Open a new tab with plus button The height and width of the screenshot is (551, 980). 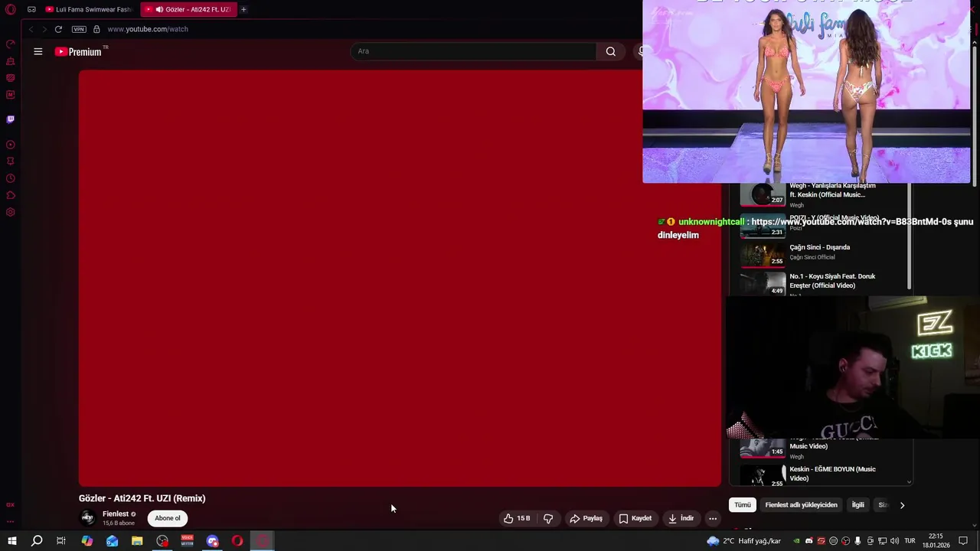click(x=243, y=9)
